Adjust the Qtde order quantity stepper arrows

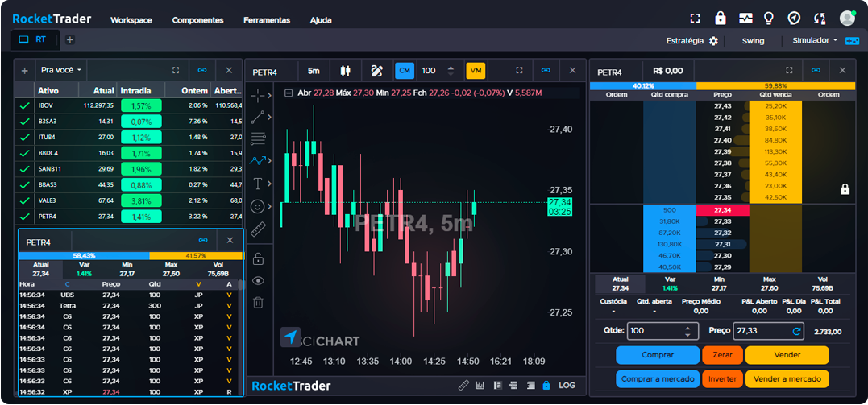pos(687,332)
